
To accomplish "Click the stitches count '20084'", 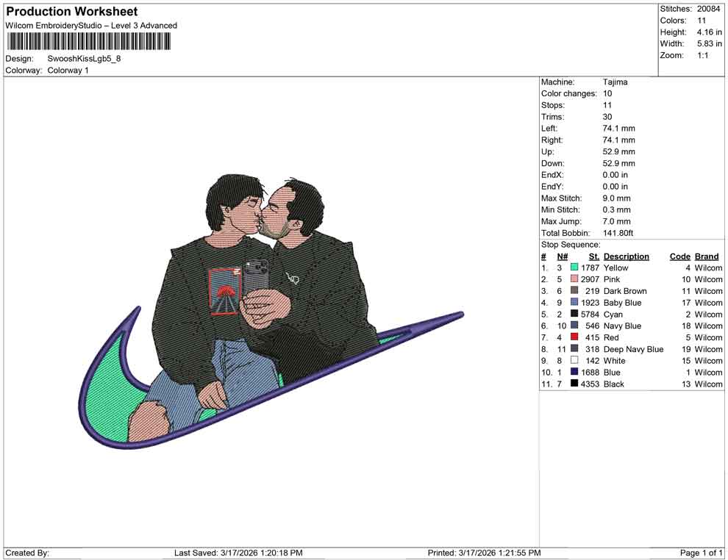I will pyautogui.click(x=708, y=9).
